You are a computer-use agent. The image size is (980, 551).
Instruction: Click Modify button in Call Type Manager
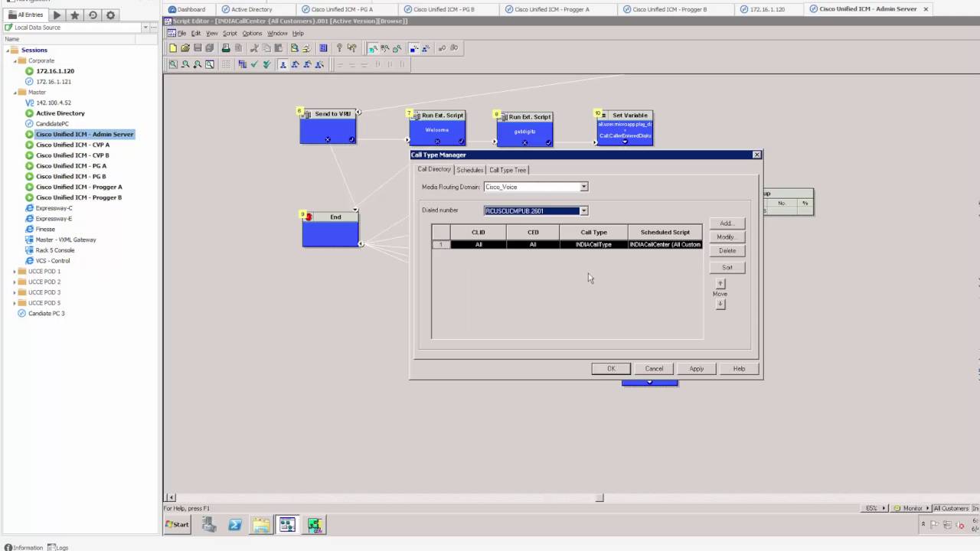[x=727, y=237]
